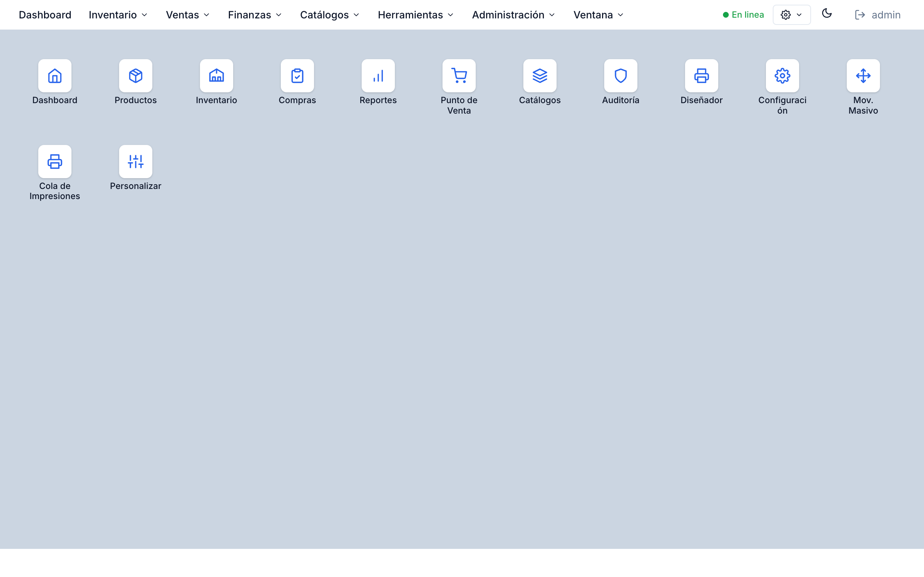Viewport: 924px width, 577px height.
Task: Open Compras from the clipboard icon
Action: coord(297,76)
